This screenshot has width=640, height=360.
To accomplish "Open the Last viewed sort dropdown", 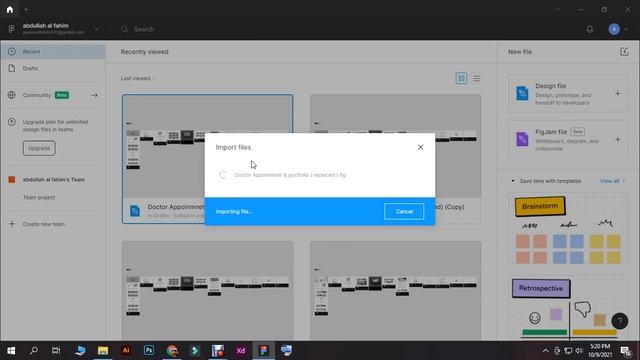I will 138,78.
